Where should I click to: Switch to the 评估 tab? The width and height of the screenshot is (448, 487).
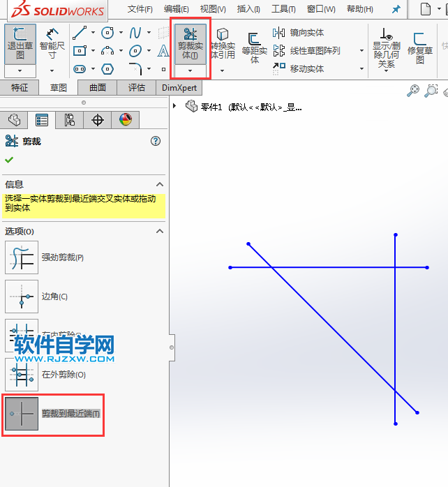137,88
